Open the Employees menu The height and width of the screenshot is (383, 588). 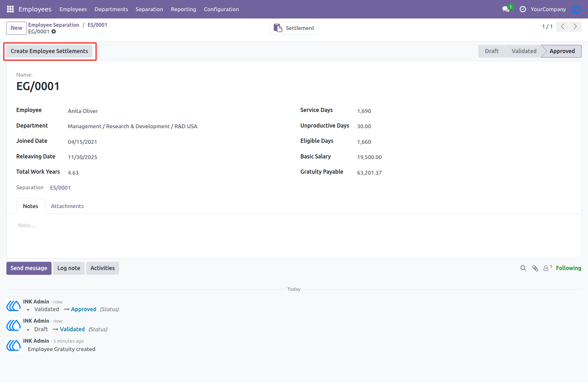pyautogui.click(x=73, y=9)
